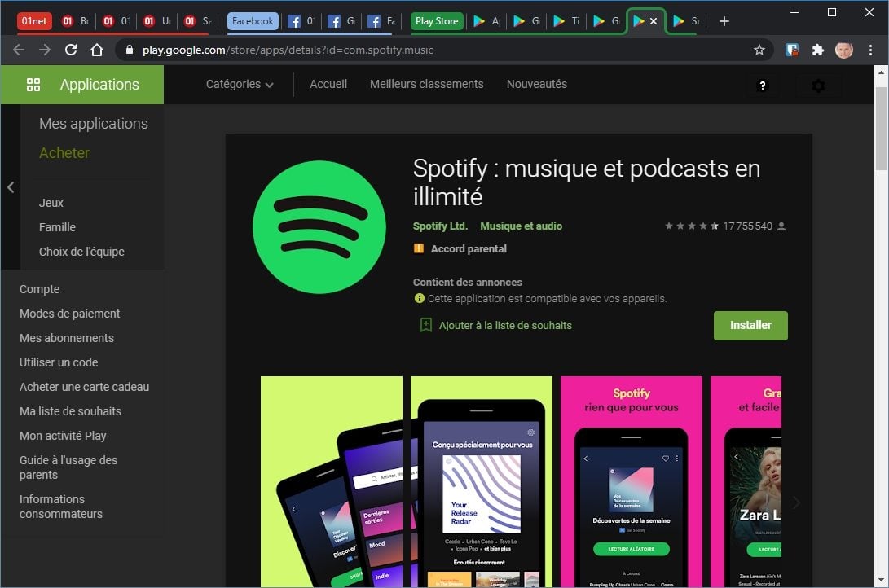Open the 01net tab group
This screenshot has height=588, width=889.
(34, 21)
